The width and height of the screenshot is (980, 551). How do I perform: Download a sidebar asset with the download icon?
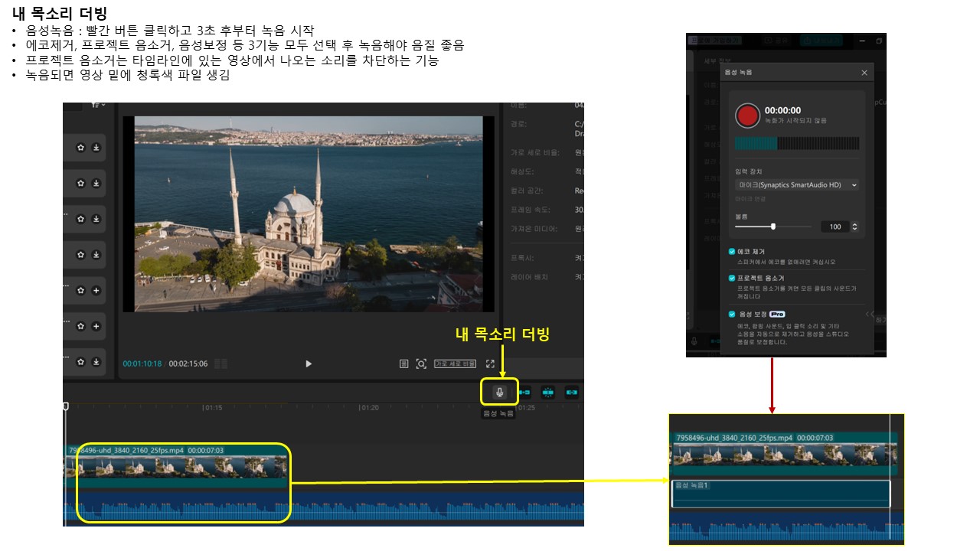coord(97,148)
